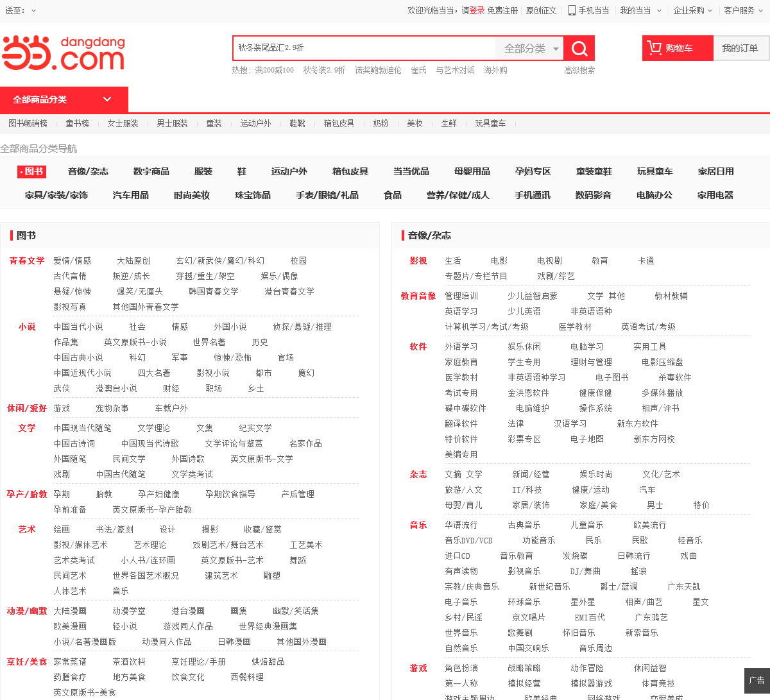Expand the 全部商品分类 menu

click(x=64, y=99)
